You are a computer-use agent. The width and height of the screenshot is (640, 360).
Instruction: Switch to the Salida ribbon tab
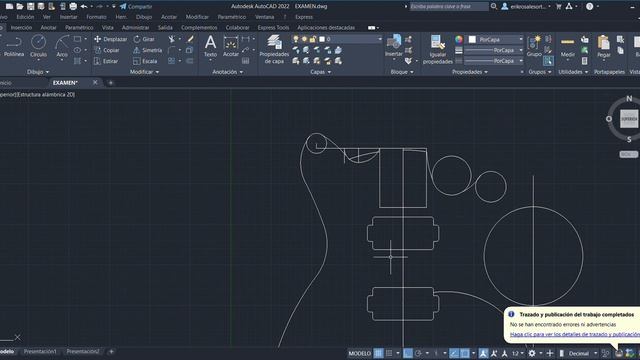[x=165, y=28]
